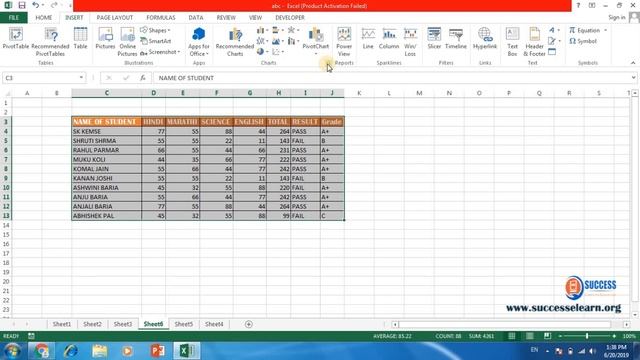Open Recommended Charts
Screen dimensions: 640x360
click(235, 42)
